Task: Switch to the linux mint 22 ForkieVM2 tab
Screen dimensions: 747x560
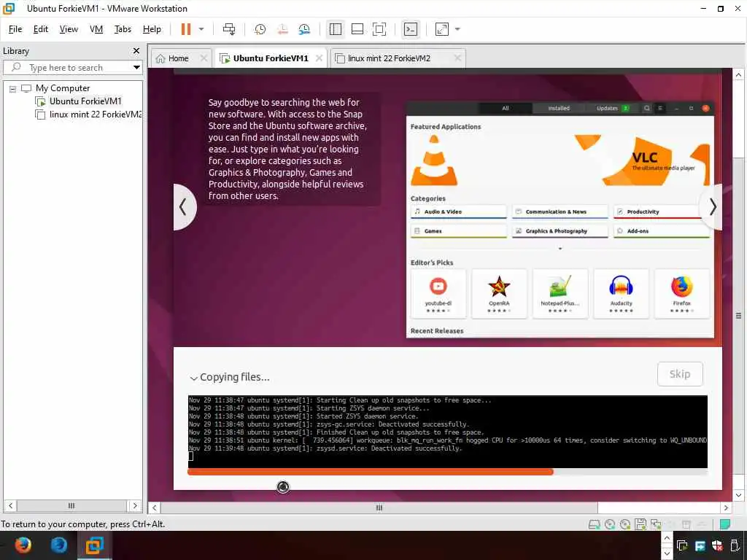Action: tap(389, 58)
